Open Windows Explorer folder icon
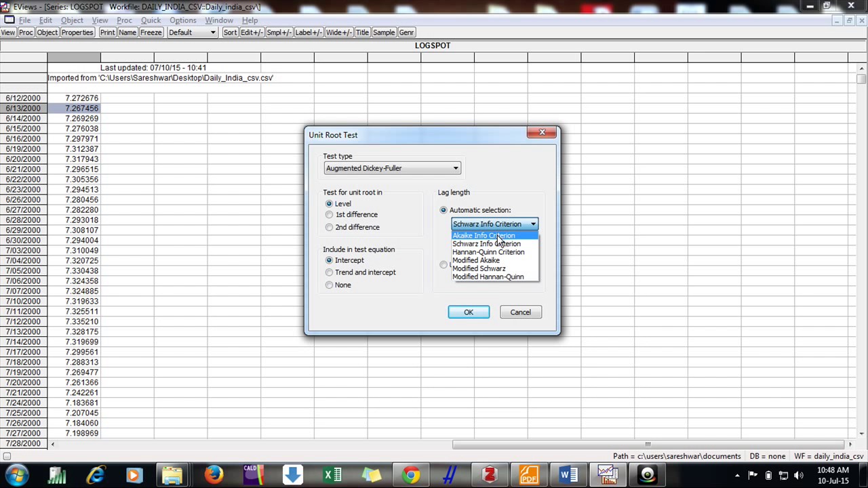 [172, 475]
